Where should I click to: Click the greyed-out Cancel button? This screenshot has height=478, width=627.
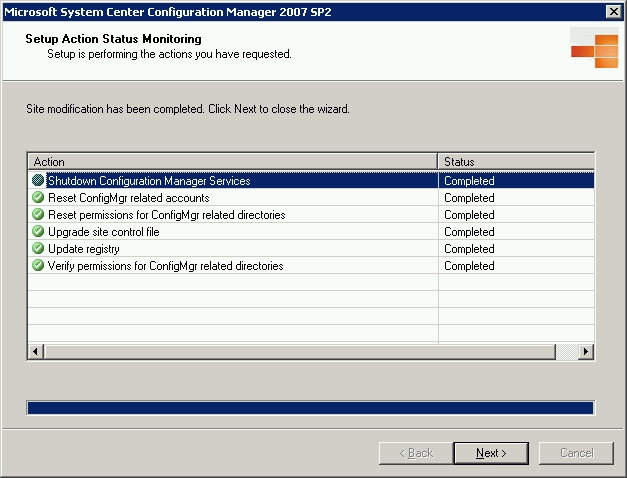click(576, 453)
